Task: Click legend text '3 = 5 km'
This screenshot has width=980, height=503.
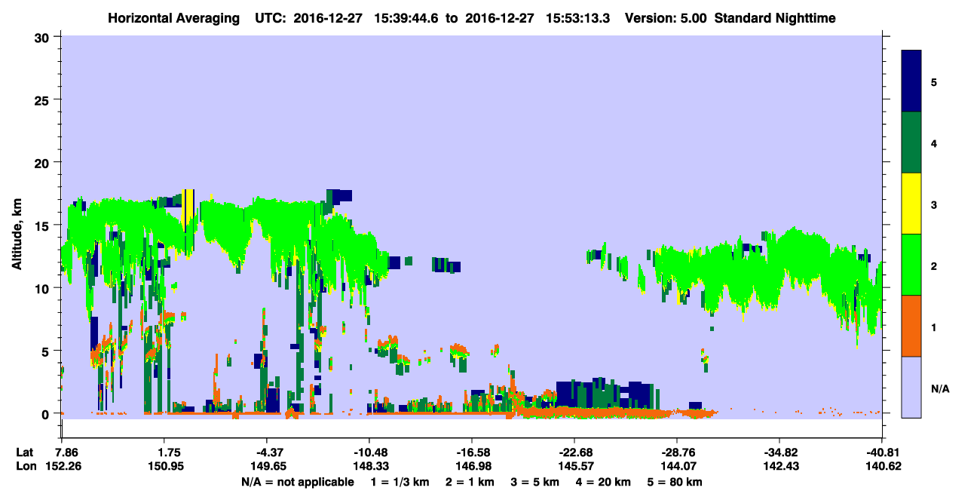Action: (x=535, y=482)
